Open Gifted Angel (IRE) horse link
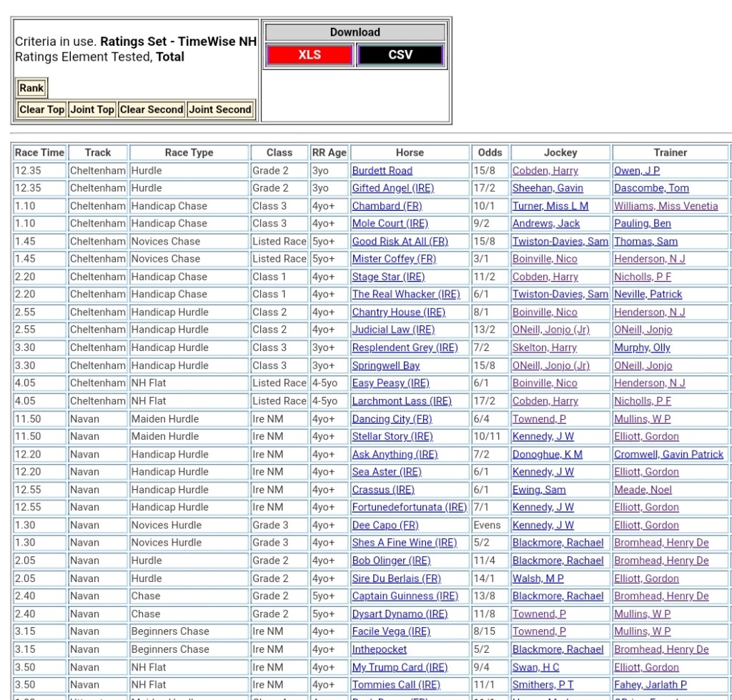732x700 pixels. click(392, 188)
